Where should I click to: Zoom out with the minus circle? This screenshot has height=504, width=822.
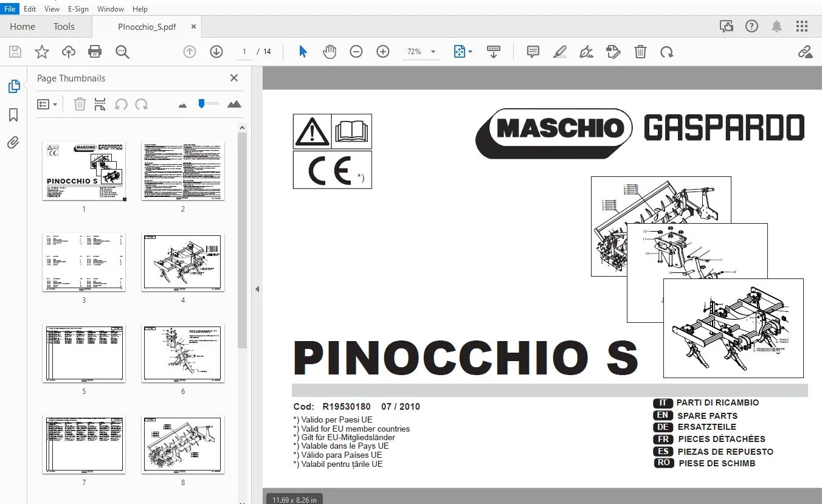pos(356,52)
